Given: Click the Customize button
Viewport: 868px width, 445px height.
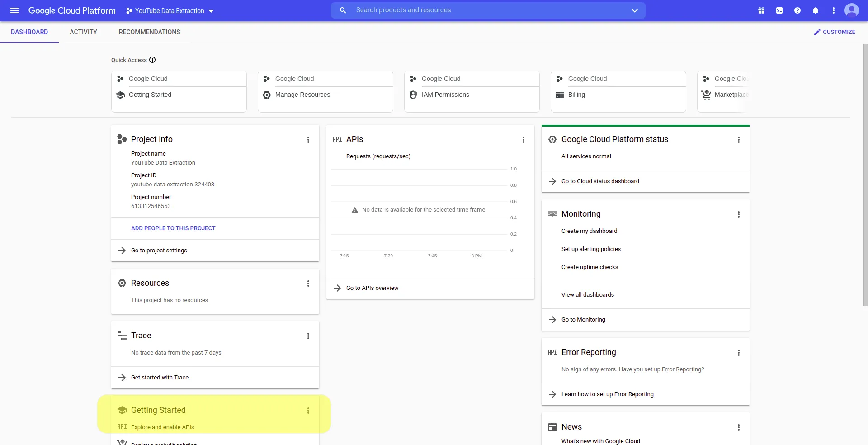Looking at the screenshot, I should tap(834, 32).
